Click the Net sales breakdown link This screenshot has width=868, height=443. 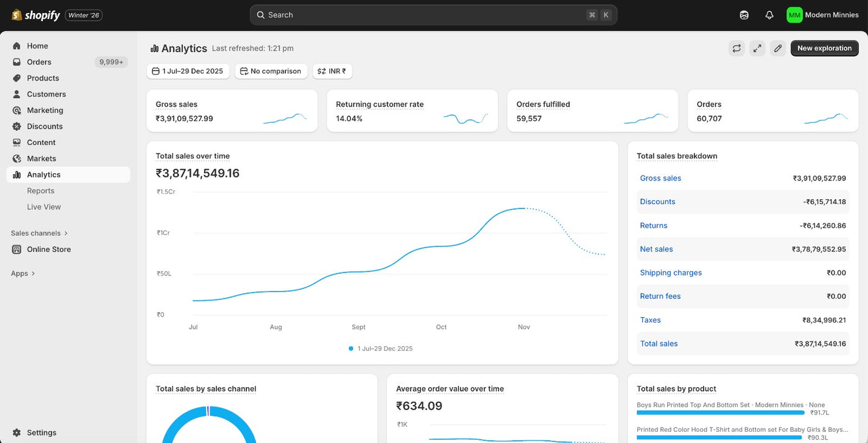click(x=657, y=249)
